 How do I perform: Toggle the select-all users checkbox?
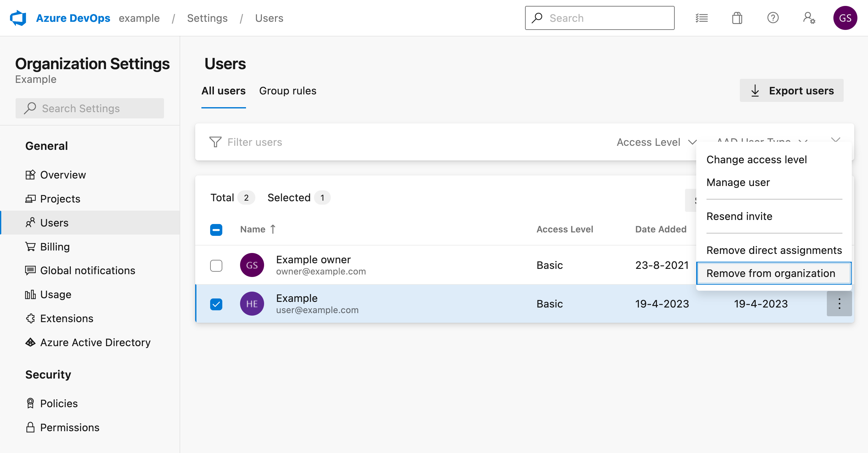[216, 230]
